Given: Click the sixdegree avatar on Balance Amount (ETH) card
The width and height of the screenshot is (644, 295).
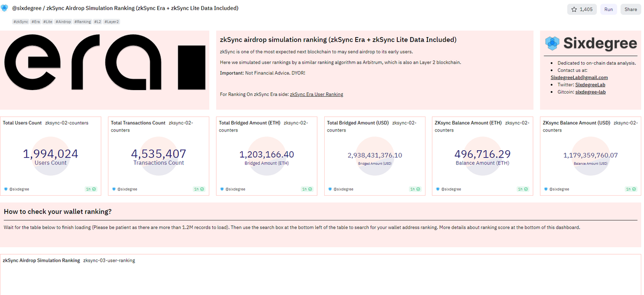Looking at the screenshot, I should (438, 189).
